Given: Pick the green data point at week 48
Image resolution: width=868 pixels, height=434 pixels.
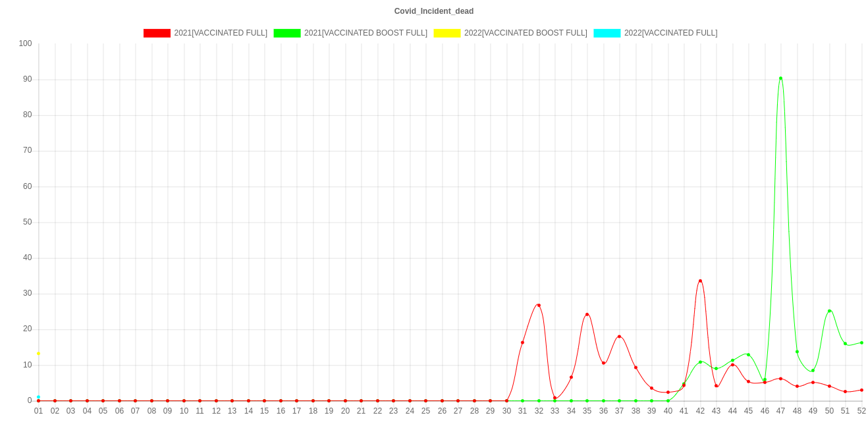Looking at the screenshot, I should tap(797, 352).
